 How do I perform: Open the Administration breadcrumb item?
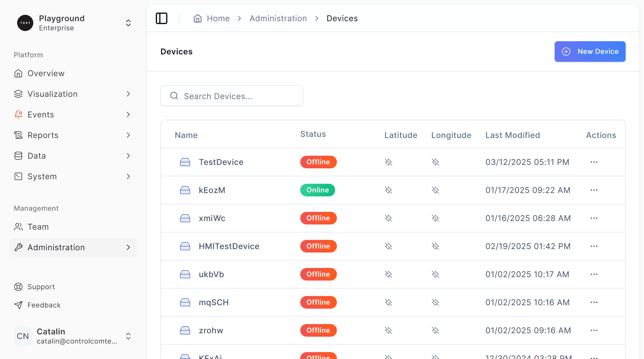(x=278, y=18)
